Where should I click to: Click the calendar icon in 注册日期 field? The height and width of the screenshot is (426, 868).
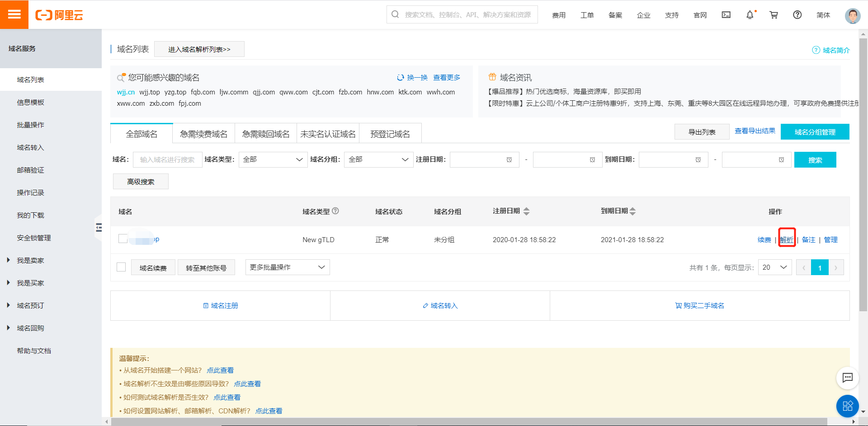tap(508, 159)
